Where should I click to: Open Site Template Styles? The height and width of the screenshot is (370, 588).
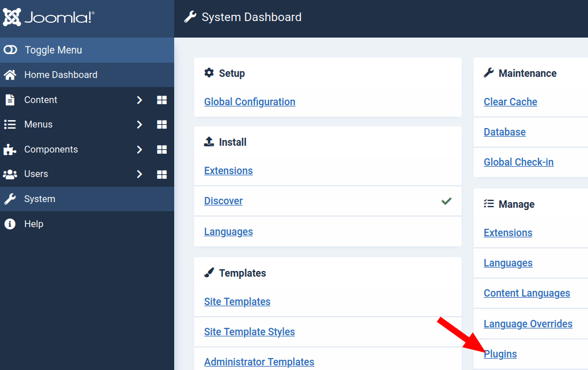[x=249, y=332]
